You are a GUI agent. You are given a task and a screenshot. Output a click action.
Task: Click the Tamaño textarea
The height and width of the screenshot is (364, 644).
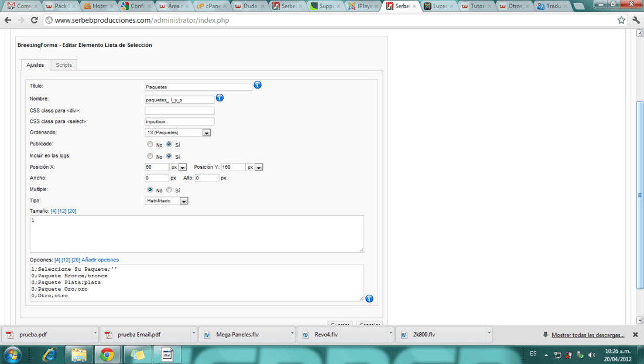tap(197, 234)
